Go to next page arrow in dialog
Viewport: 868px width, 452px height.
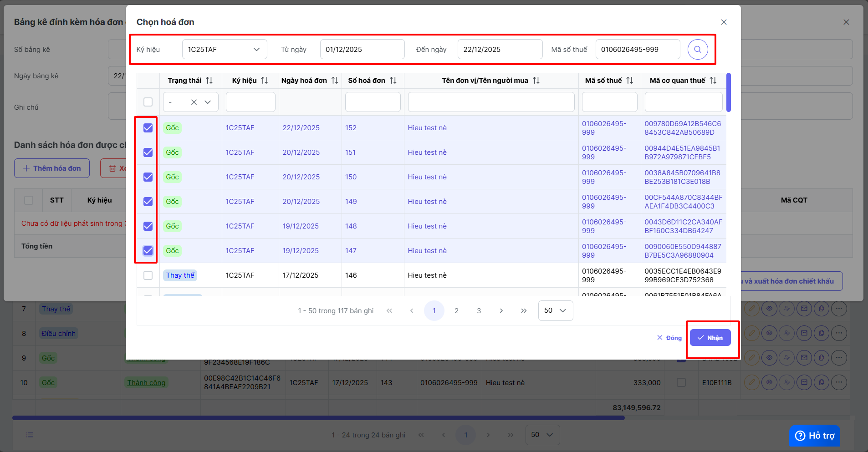[x=501, y=310]
